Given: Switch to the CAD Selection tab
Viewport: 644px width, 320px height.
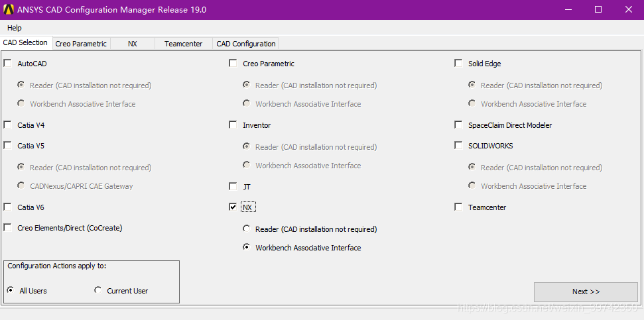Looking at the screenshot, I should [x=25, y=42].
